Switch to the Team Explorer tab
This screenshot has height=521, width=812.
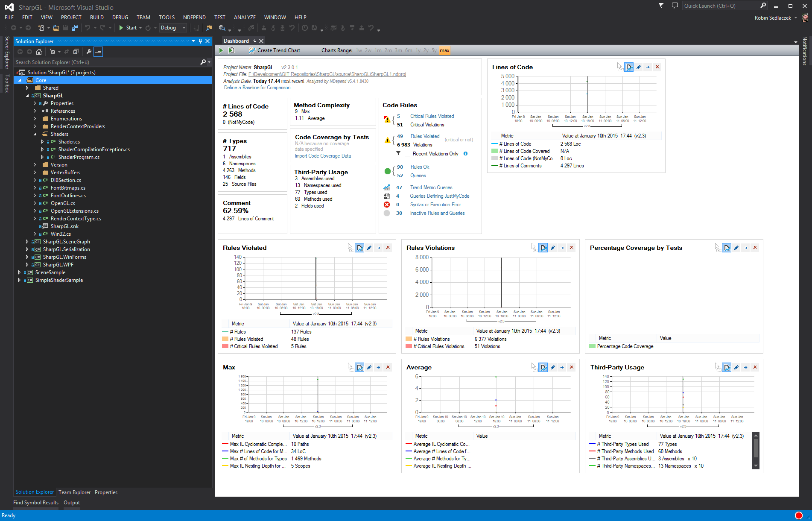click(74, 492)
